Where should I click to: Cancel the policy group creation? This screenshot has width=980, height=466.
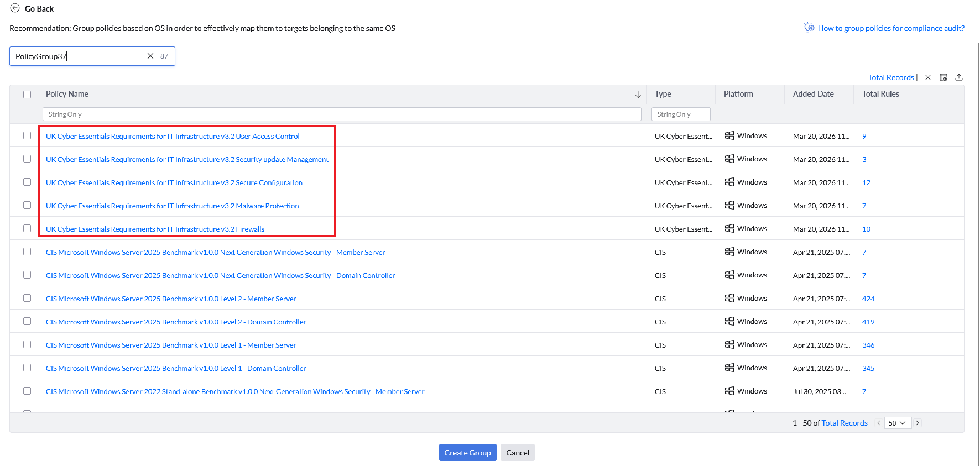pos(518,453)
